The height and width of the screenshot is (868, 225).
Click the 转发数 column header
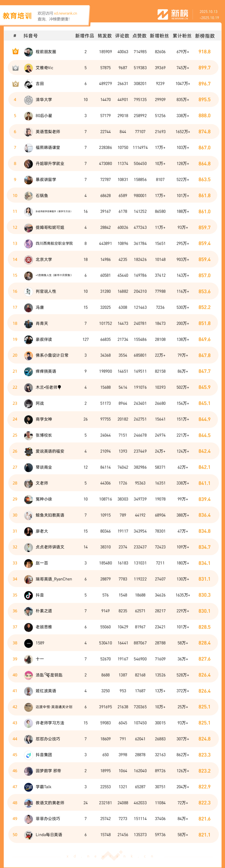pyautogui.click(x=105, y=36)
